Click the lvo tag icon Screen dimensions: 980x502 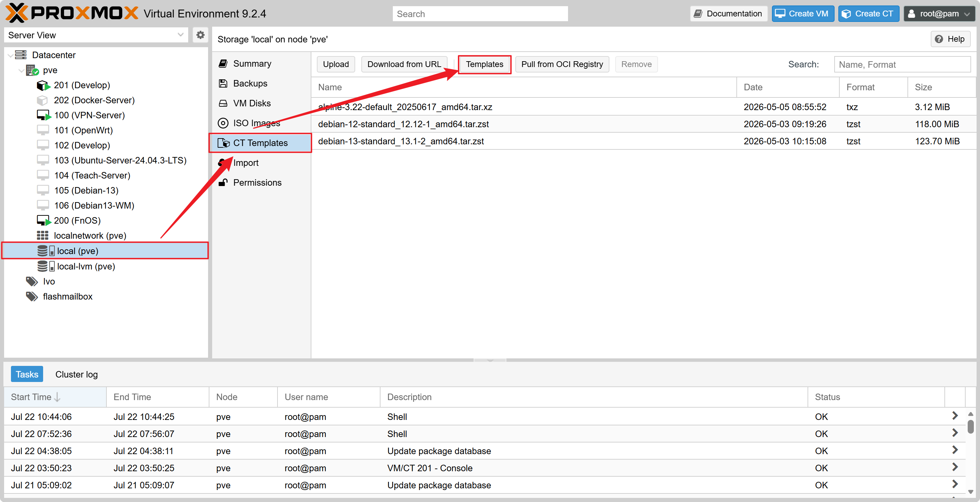(x=32, y=281)
